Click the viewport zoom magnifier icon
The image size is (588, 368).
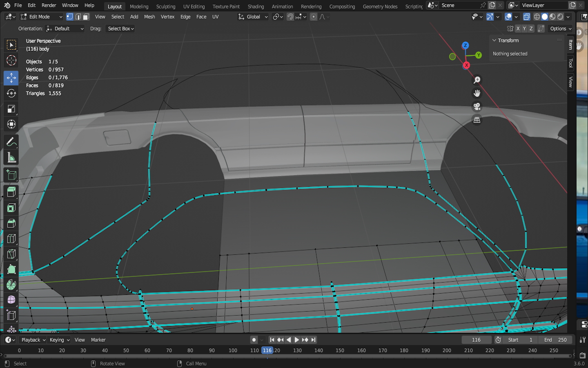pyautogui.click(x=477, y=80)
